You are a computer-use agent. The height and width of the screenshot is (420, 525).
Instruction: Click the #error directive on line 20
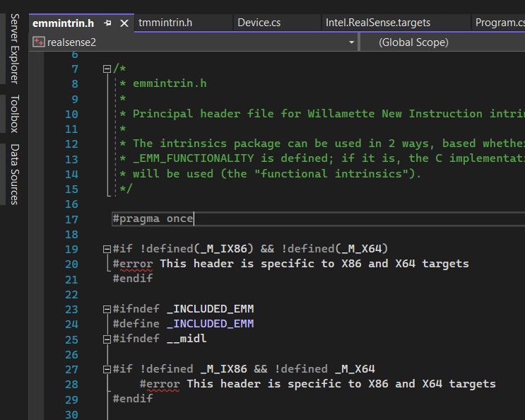pyautogui.click(x=133, y=264)
